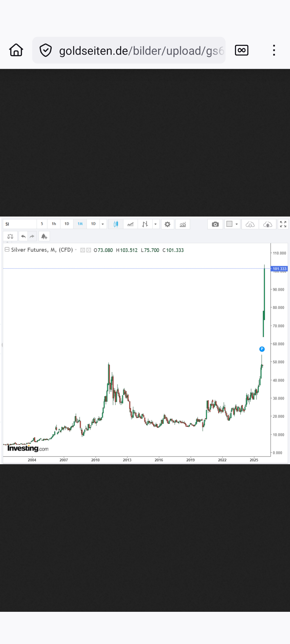Open chart settings gear icon
Viewport: 290px width, 644px height.
pos(168,224)
